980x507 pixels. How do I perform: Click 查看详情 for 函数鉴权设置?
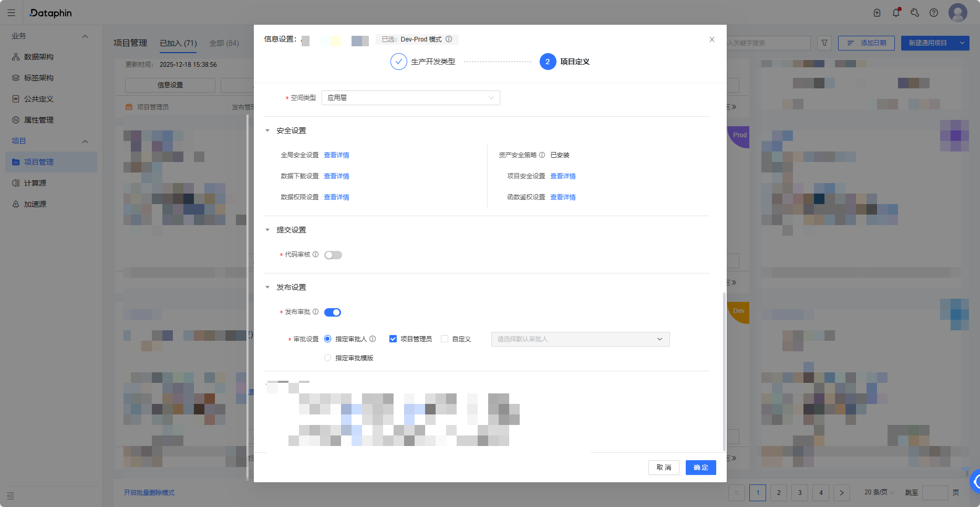563,197
